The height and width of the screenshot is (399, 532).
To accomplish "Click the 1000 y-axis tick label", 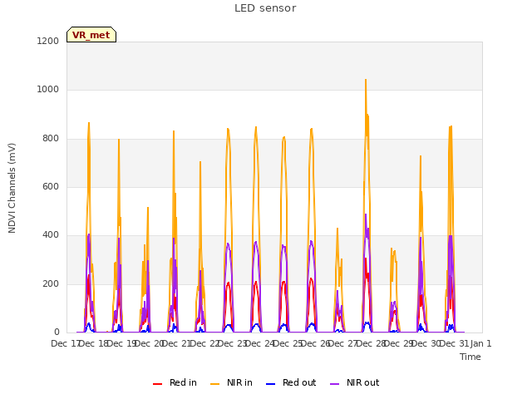I will coord(48,89).
